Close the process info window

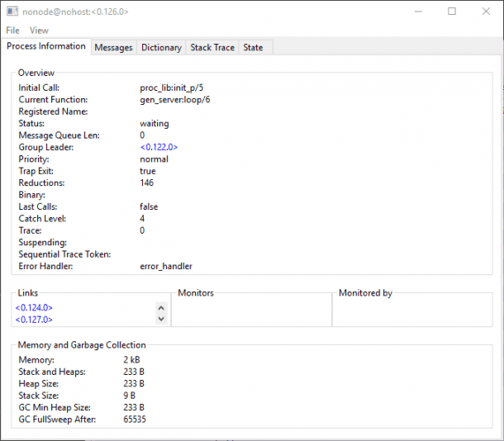click(487, 12)
